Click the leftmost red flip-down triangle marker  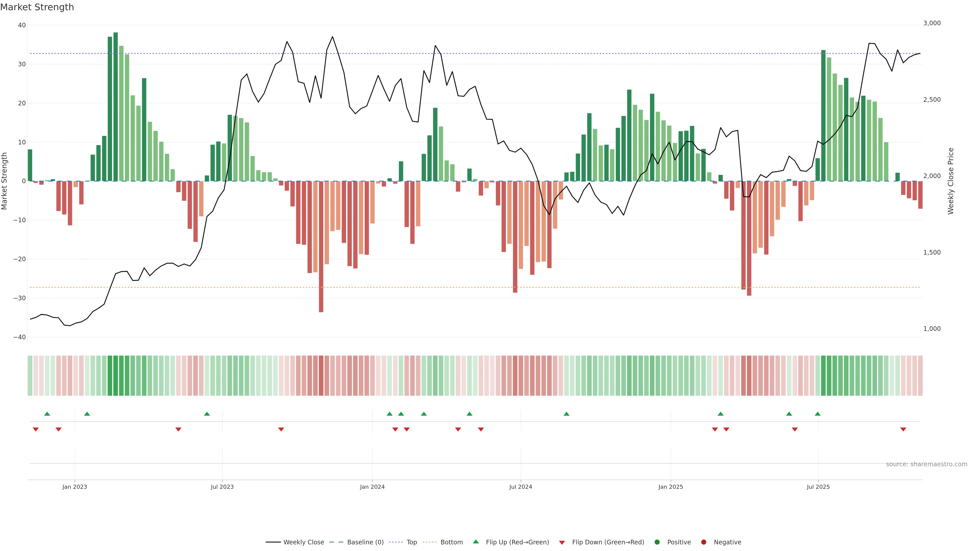tap(36, 429)
